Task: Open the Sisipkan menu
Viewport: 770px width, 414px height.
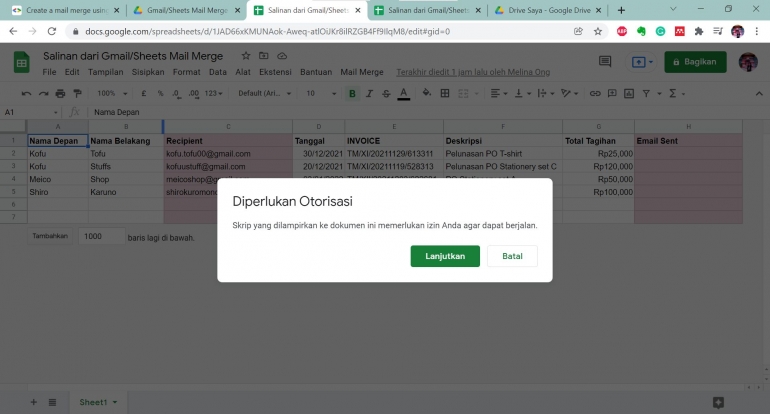Action: (148, 72)
